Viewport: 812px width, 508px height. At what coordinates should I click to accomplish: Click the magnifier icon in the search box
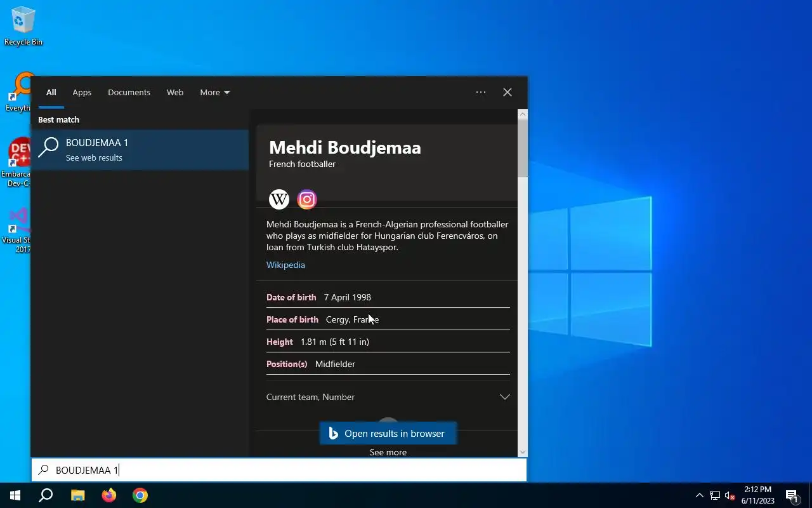[43, 470]
